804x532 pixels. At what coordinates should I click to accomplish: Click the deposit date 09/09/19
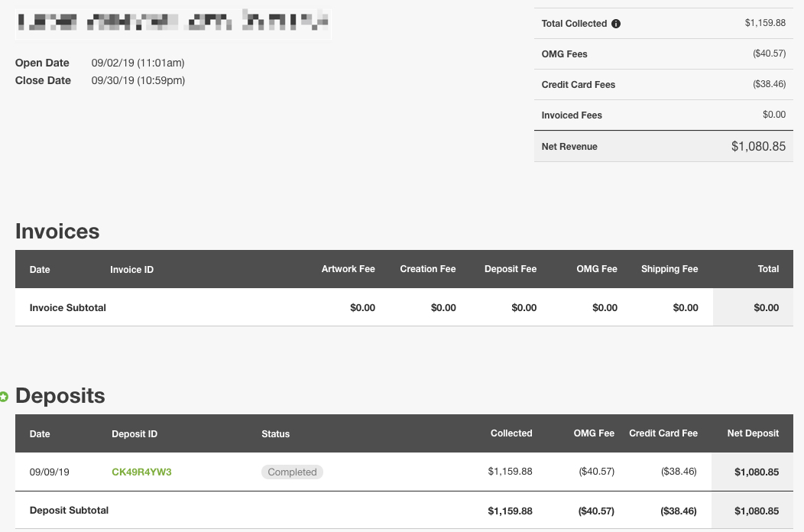pyautogui.click(x=49, y=472)
